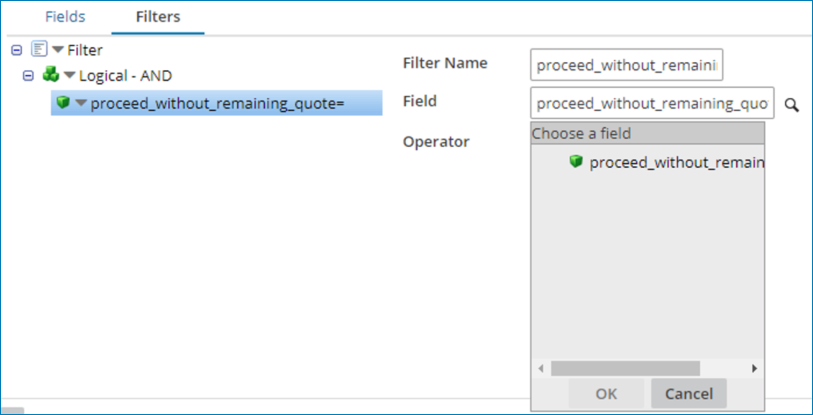Screen dimensions: 813x415
Task: Click the green cube icon in the field chooser list
Action: (x=576, y=161)
